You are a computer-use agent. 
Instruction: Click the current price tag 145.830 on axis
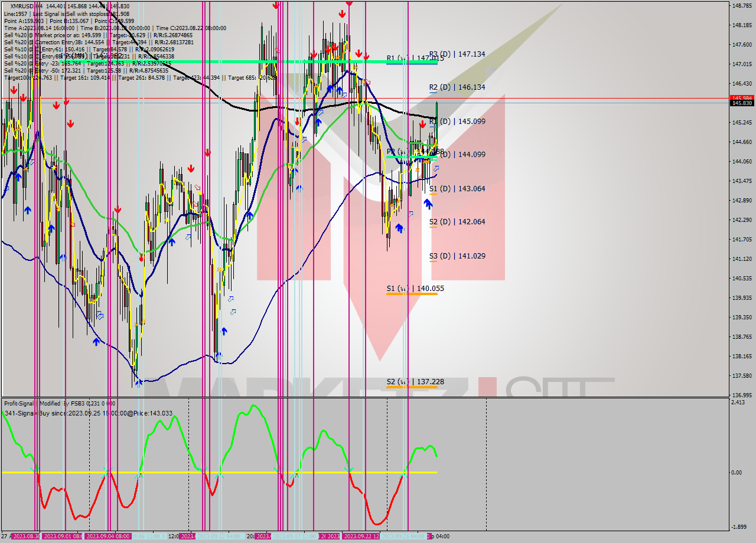[x=742, y=103]
